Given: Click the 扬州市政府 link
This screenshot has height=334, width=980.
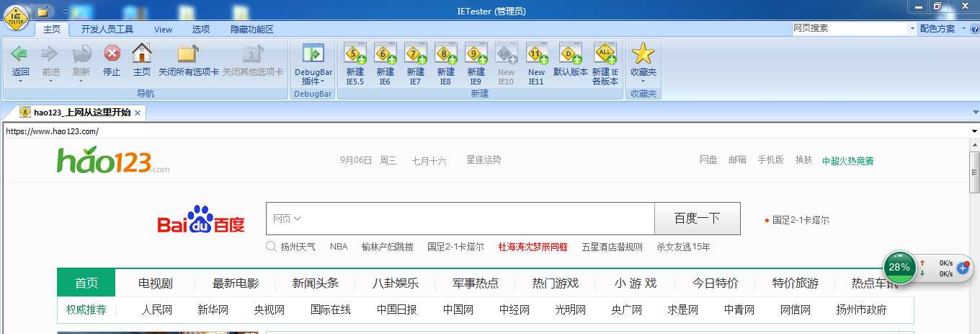Looking at the screenshot, I should click(x=861, y=310).
